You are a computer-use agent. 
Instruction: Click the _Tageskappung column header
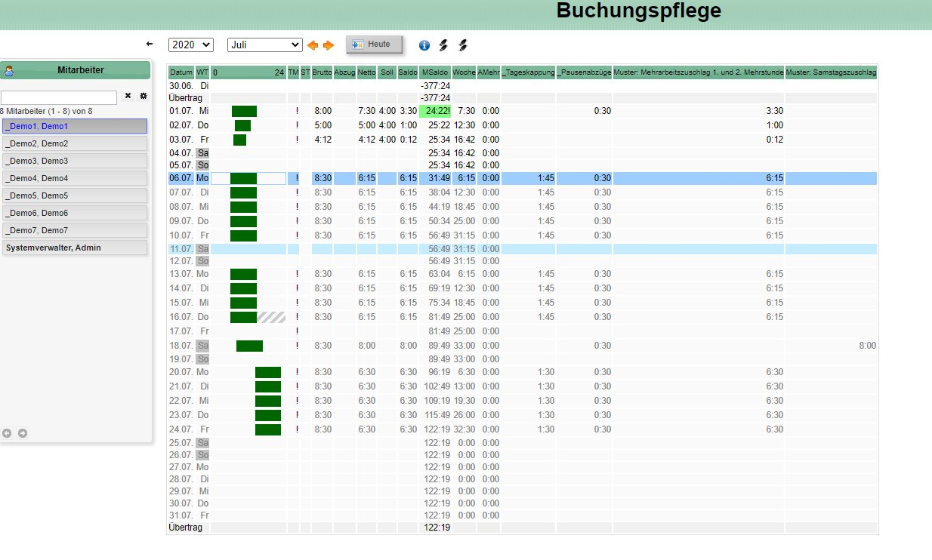tap(529, 73)
